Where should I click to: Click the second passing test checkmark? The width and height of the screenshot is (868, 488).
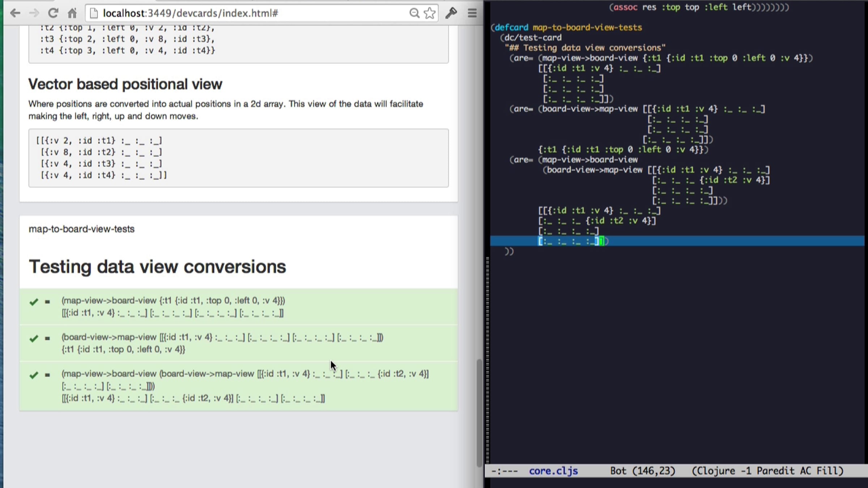coord(34,338)
